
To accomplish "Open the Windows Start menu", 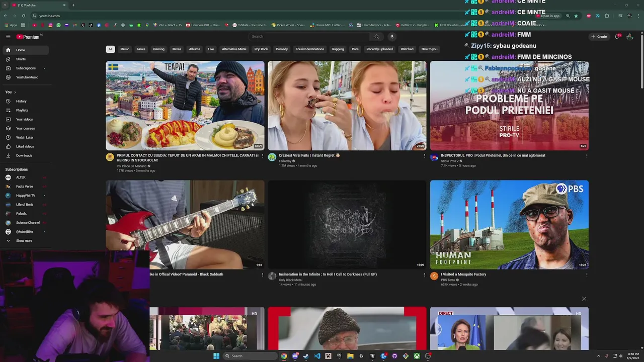I will click(216, 356).
